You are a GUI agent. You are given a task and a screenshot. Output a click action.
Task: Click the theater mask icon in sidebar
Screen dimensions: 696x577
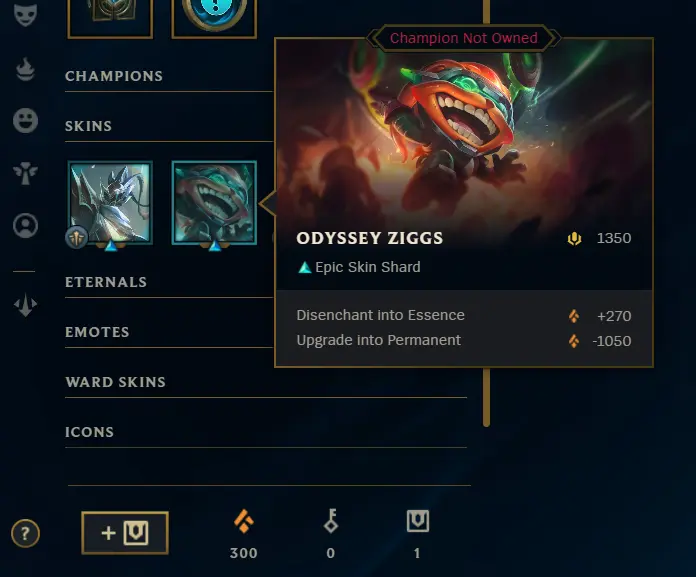25,15
